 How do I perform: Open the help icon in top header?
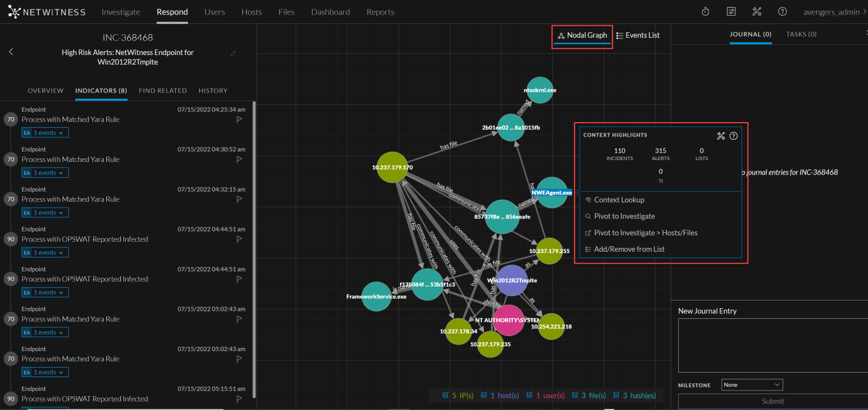click(783, 12)
